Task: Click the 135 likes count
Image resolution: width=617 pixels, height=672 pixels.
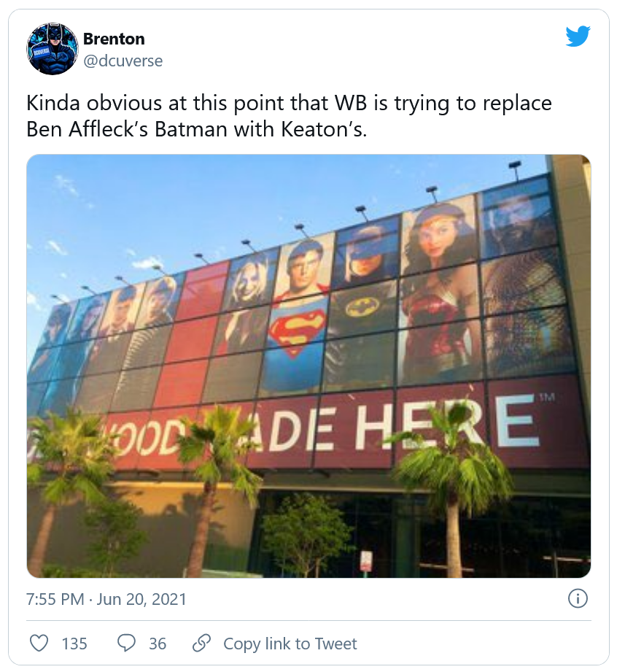Action: 74,644
